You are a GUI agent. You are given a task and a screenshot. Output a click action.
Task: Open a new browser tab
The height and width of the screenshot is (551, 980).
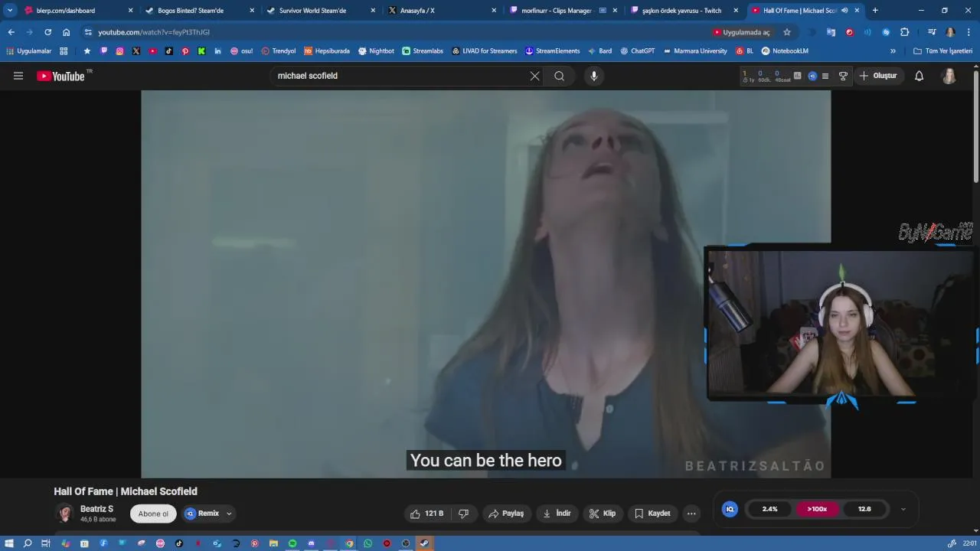[x=875, y=11]
